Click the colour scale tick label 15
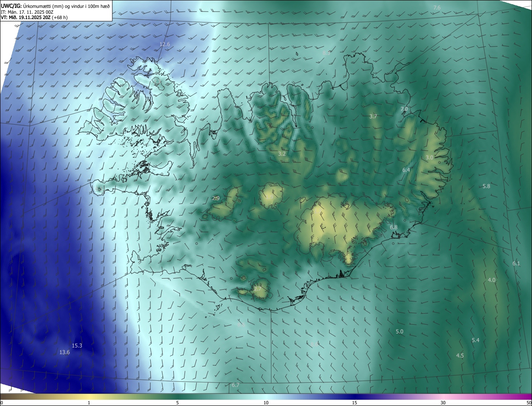The image size is (532, 406). (x=355, y=403)
